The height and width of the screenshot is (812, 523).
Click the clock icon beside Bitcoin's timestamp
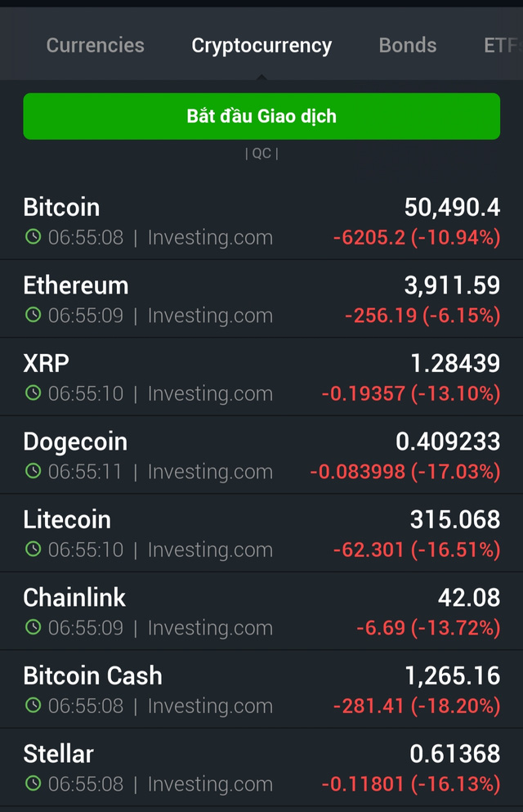33,237
